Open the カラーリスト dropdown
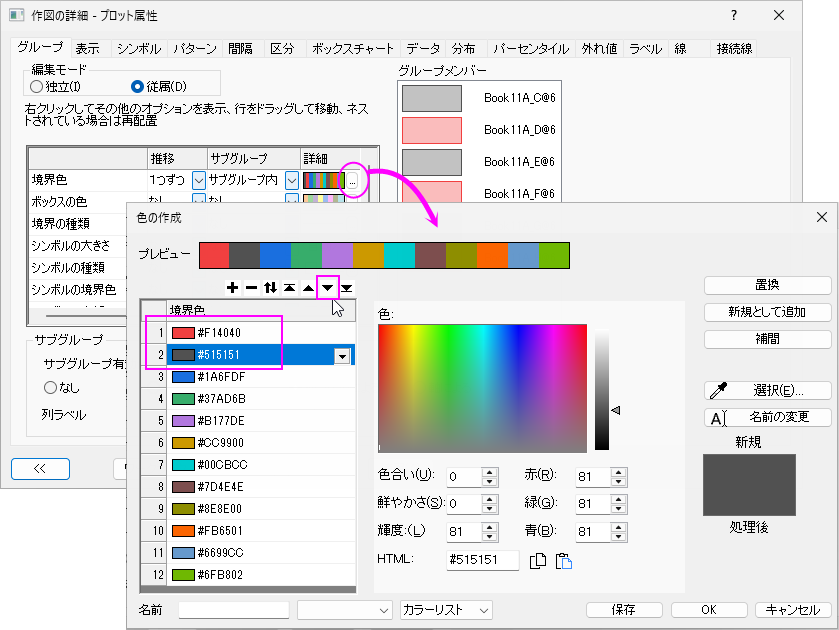The width and height of the screenshot is (839, 630). (x=446, y=610)
